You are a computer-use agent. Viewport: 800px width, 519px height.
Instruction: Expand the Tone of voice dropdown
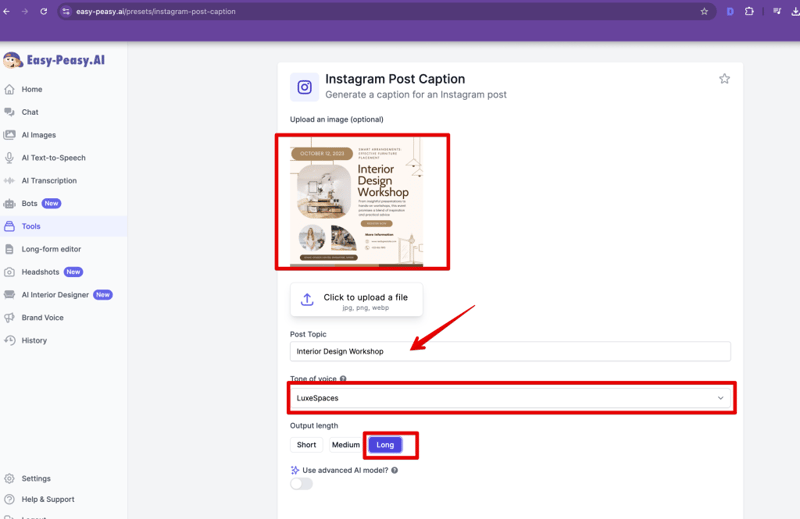click(x=510, y=398)
